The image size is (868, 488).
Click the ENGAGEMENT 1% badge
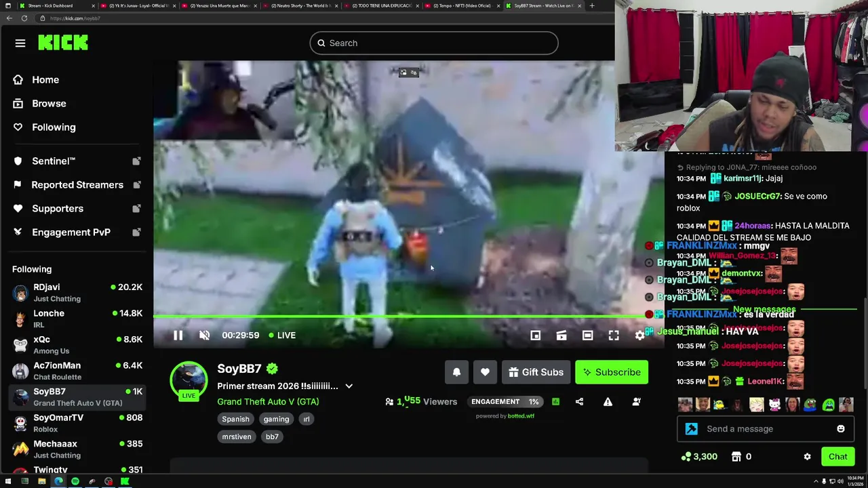pyautogui.click(x=505, y=402)
